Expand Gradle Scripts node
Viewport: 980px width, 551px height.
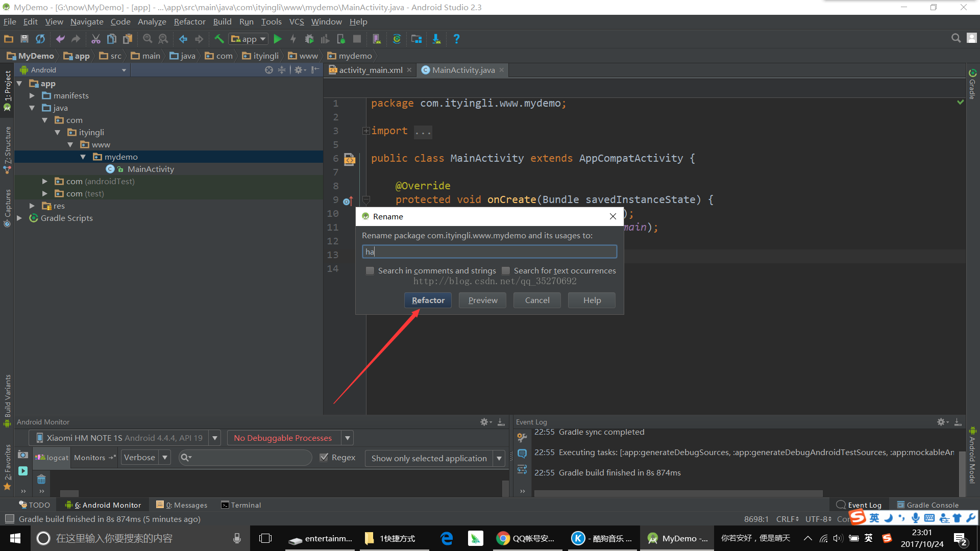pyautogui.click(x=19, y=218)
